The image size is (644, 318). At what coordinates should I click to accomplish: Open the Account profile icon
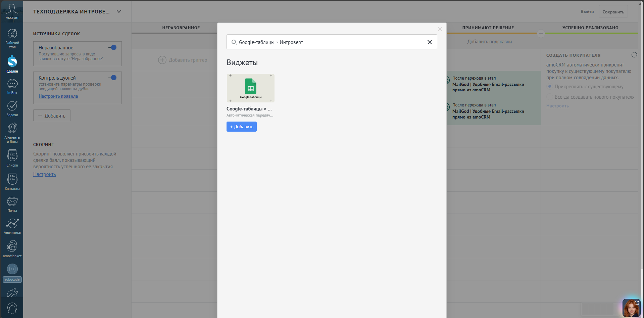12,11
